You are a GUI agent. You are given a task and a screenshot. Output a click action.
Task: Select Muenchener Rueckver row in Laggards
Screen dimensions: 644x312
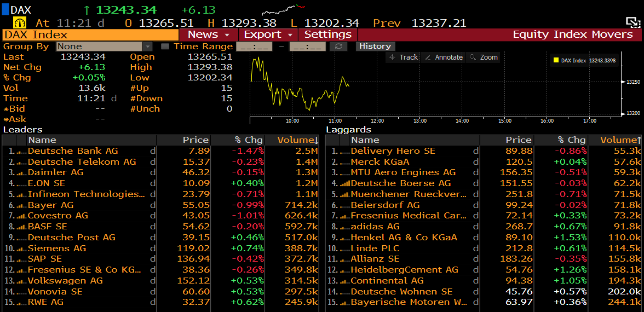pyautogui.click(x=484, y=194)
